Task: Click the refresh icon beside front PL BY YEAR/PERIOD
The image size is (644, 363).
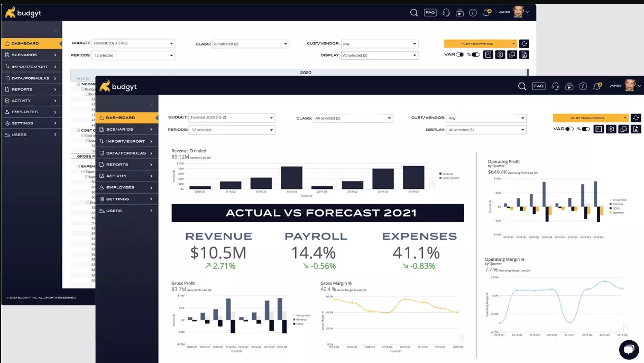Action: [636, 118]
